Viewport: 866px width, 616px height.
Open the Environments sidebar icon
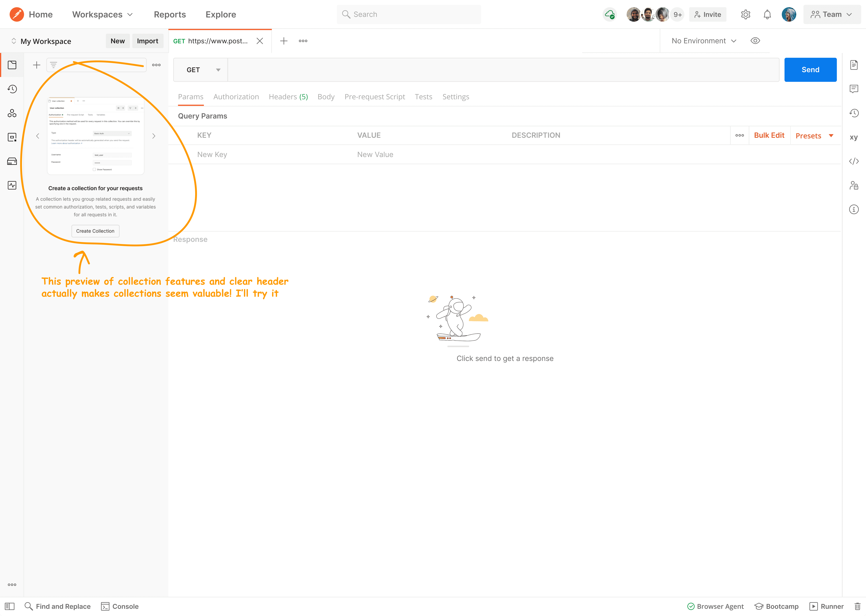(12, 137)
